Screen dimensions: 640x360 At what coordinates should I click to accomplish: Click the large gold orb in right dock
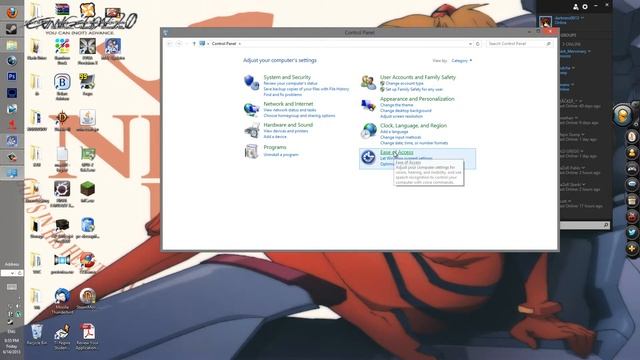(x=622, y=116)
